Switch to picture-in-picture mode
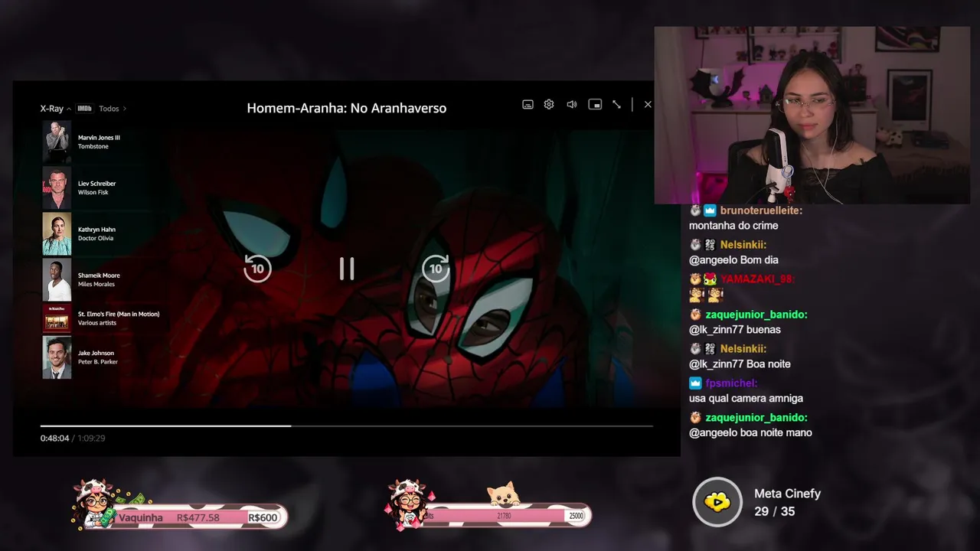 [x=595, y=105]
